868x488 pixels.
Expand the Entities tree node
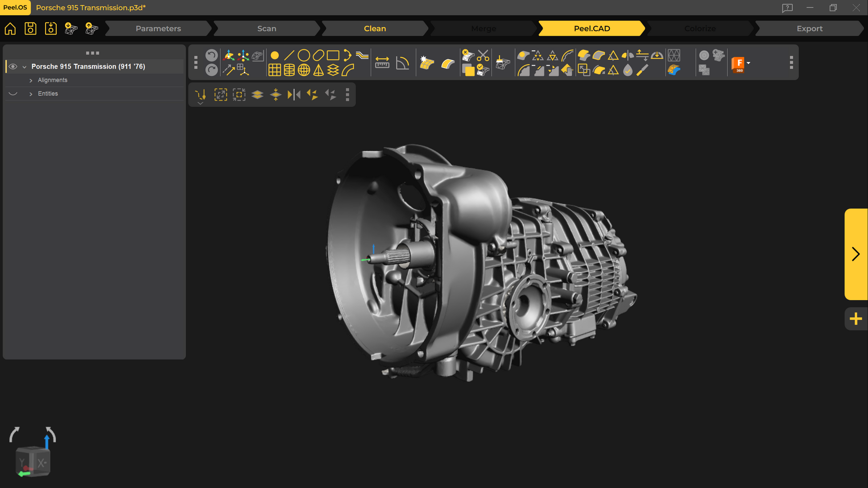[x=31, y=94]
